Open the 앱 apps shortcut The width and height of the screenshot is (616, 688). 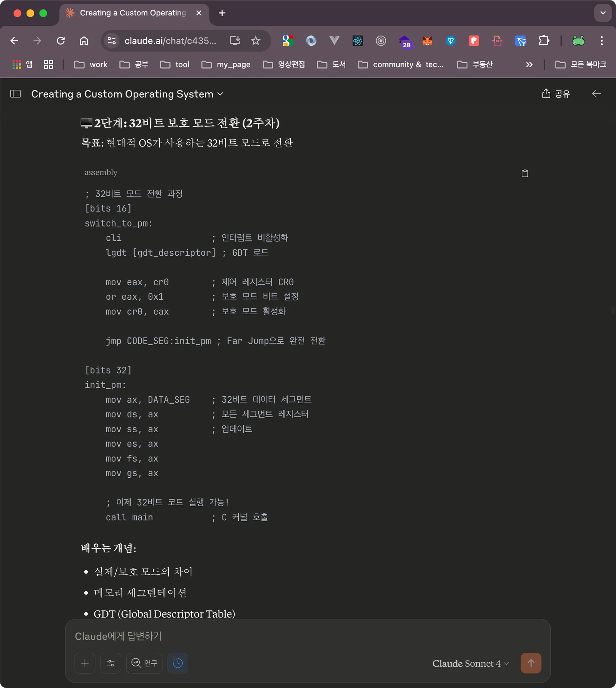coord(22,65)
